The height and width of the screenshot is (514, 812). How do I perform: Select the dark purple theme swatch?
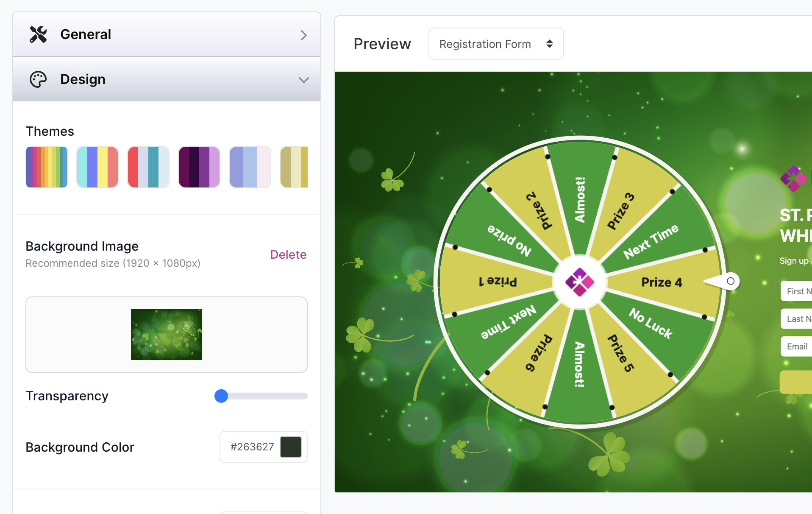(x=199, y=167)
